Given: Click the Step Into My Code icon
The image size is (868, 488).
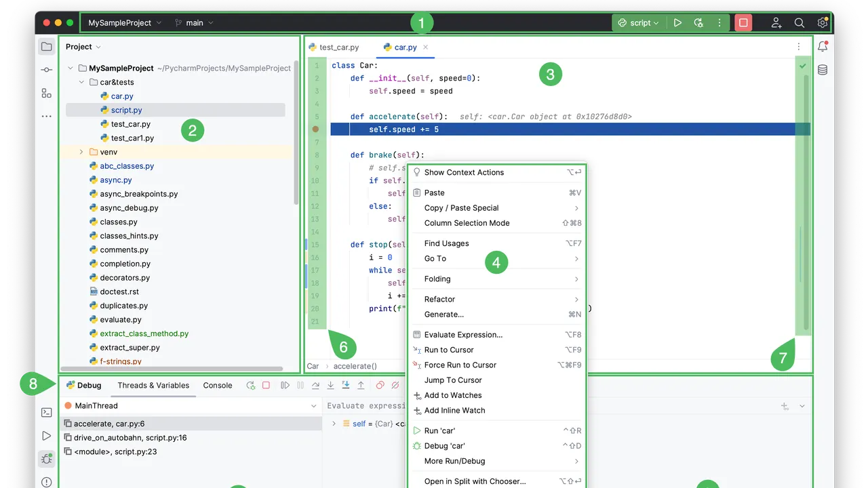Looking at the screenshot, I should (x=346, y=385).
